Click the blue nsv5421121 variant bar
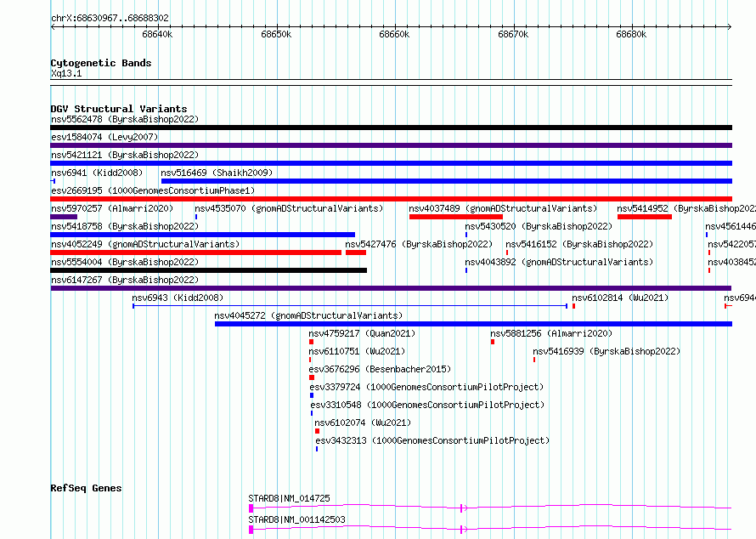The height and width of the screenshot is (539, 756). [x=391, y=163]
